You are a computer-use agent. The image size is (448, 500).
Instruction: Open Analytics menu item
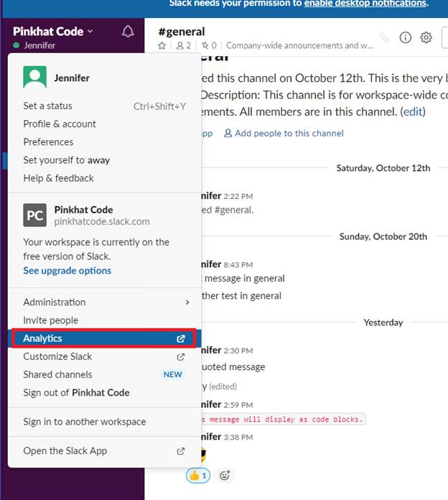click(105, 338)
